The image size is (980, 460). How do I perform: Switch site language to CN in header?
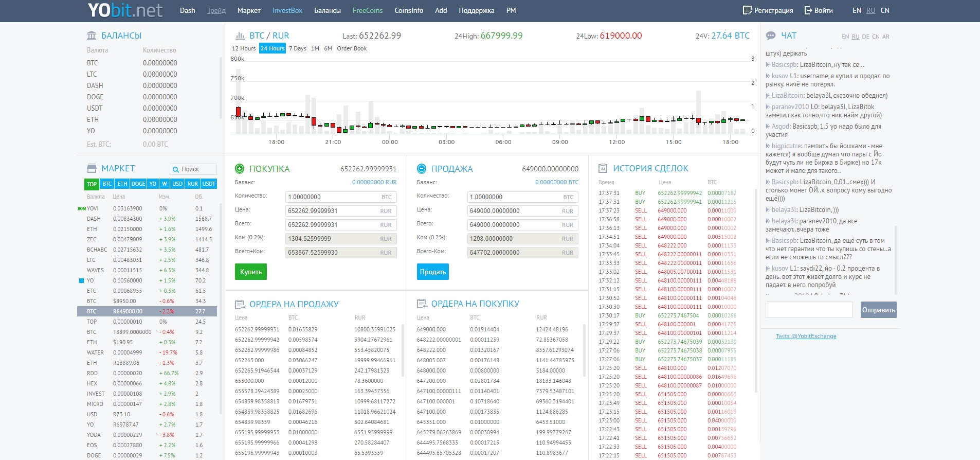885,10
